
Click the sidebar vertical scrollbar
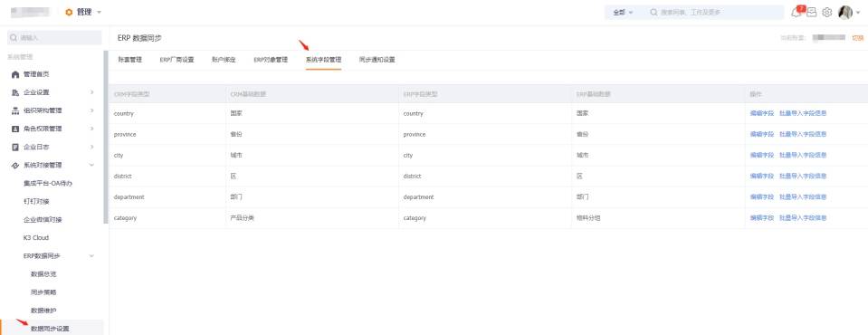point(106,137)
